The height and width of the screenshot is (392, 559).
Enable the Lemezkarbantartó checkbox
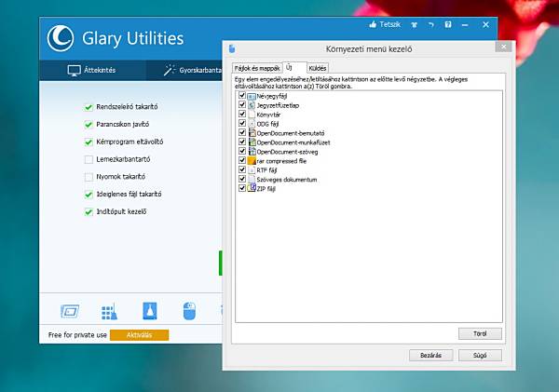[89, 159]
